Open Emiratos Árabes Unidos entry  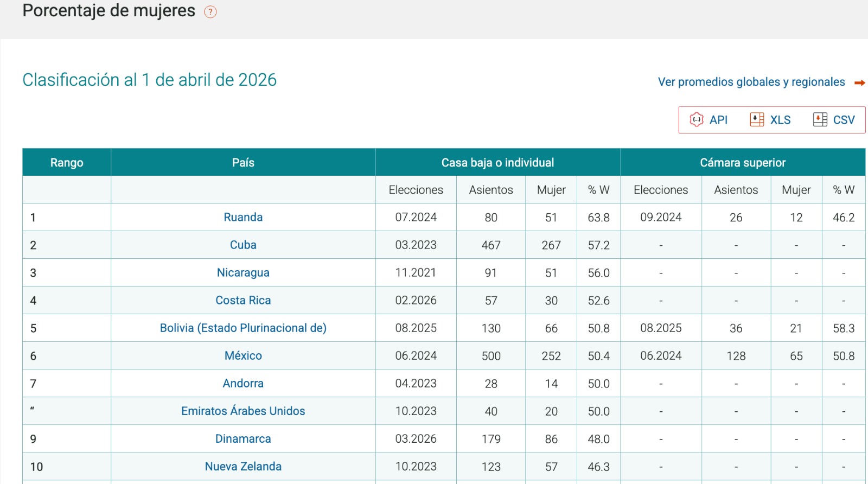tap(243, 411)
